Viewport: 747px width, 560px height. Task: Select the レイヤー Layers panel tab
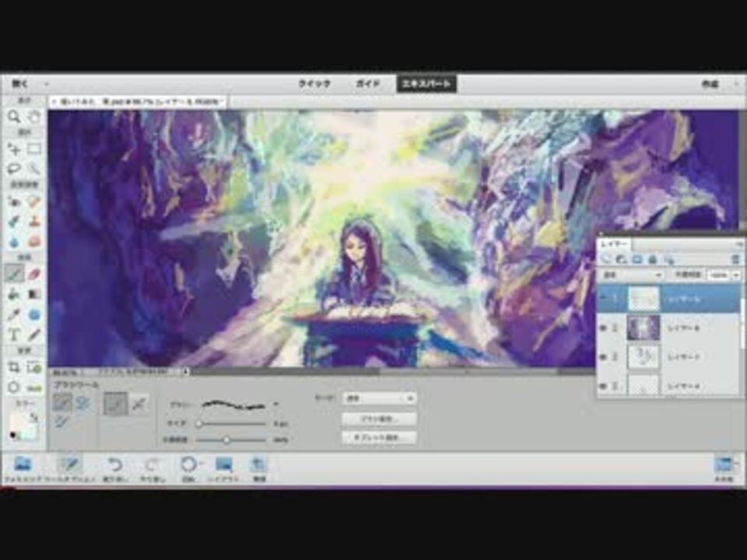(x=615, y=243)
